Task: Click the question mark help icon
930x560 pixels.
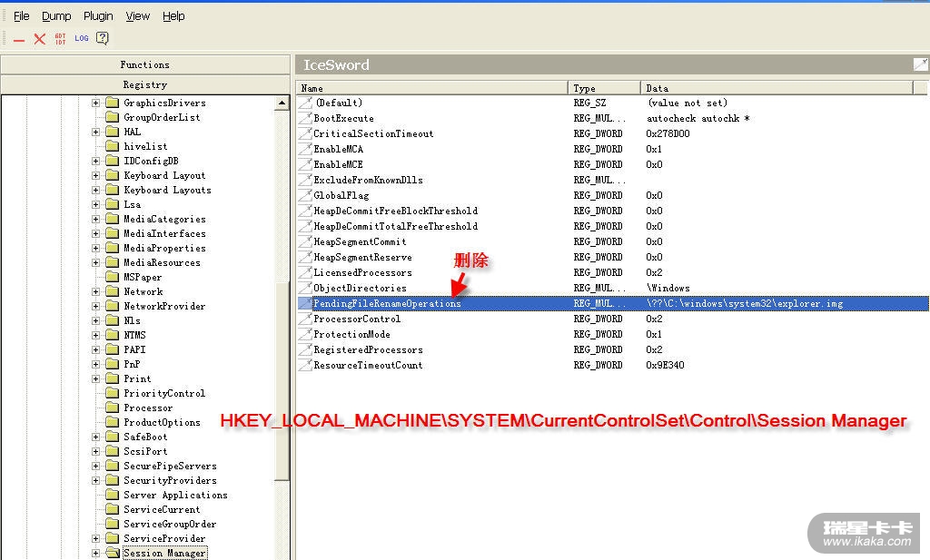Action: click(x=103, y=38)
